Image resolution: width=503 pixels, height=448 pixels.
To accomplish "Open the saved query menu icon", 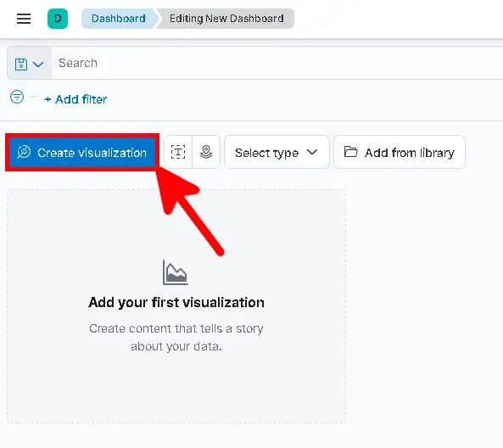I will [x=21, y=64].
